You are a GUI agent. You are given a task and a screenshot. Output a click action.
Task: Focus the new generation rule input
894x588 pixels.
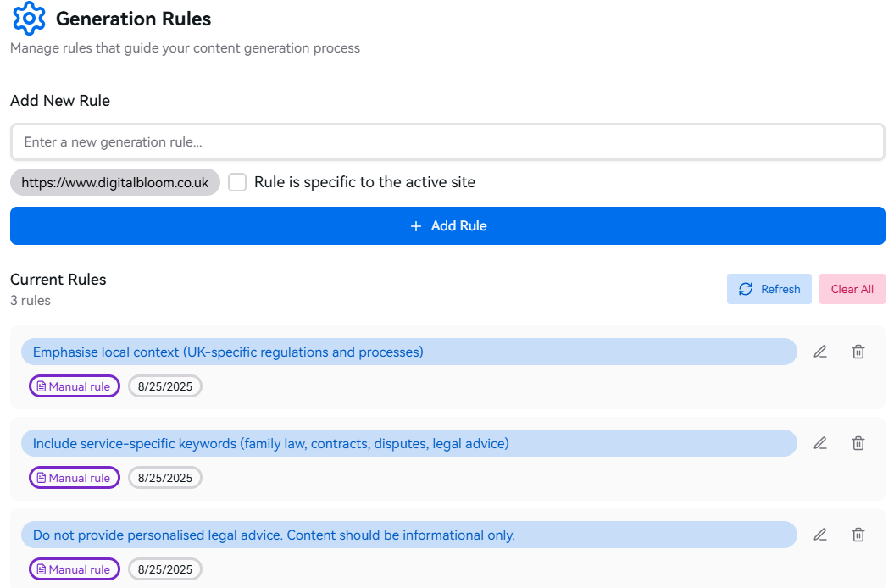pos(447,142)
